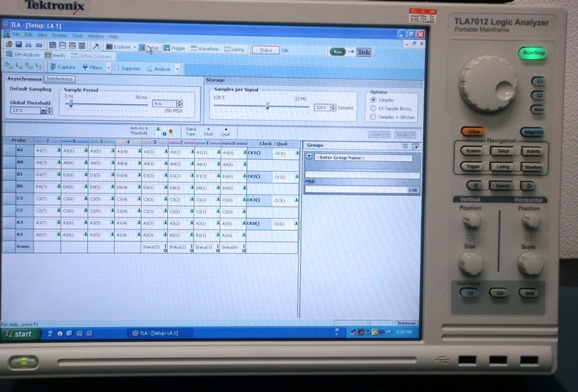The image size is (578, 392).
Task: Click the application icon left of File menu
Action: coord(7,34)
